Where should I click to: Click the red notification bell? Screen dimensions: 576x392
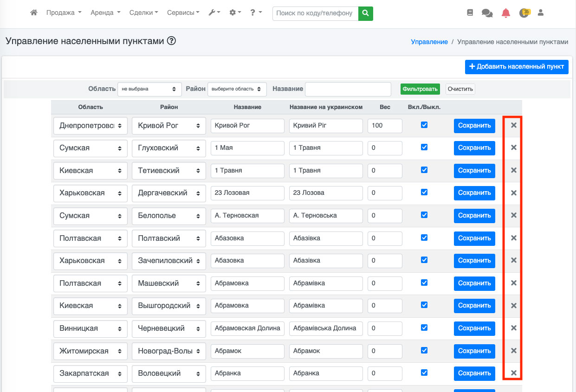point(505,13)
